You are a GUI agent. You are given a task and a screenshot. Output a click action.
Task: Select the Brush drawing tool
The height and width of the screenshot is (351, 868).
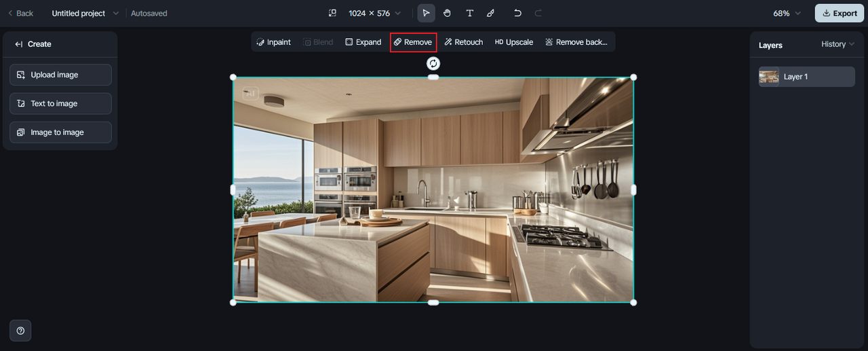coord(491,13)
